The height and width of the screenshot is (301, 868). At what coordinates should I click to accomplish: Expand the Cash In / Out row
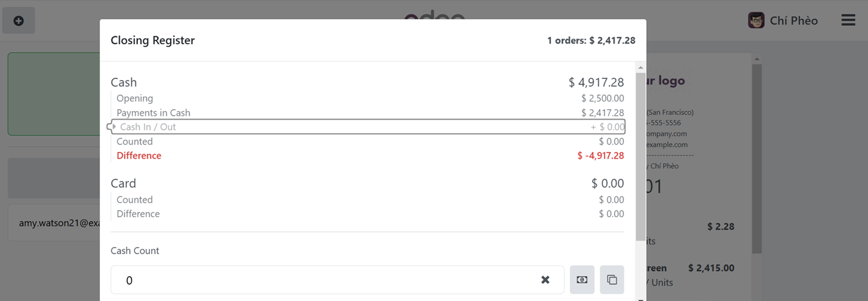click(x=368, y=127)
